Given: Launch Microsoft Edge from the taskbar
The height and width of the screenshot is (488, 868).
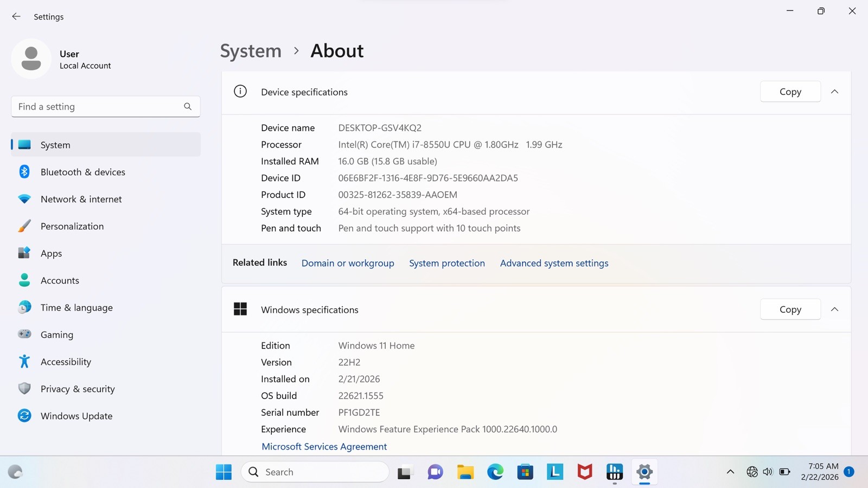Looking at the screenshot, I should pyautogui.click(x=495, y=472).
